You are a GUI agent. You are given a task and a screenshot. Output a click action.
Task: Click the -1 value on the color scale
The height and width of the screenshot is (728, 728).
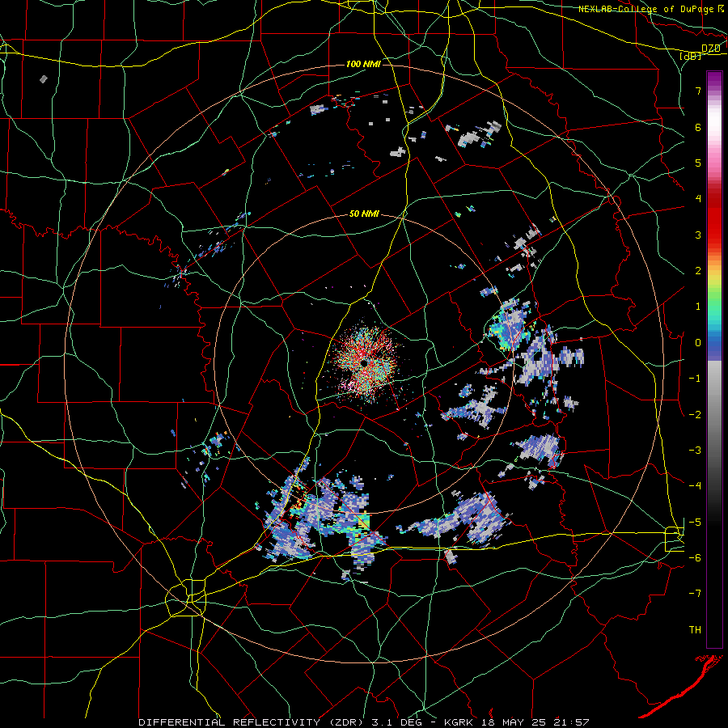[695, 379]
